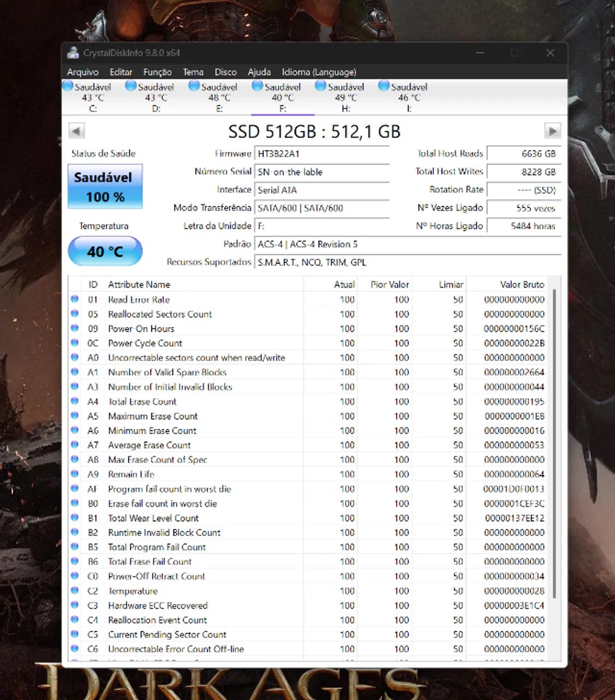This screenshot has width=615, height=700.
Task: Click the Padrão field ACS-4 Revision 5
Action: [x=408, y=244]
